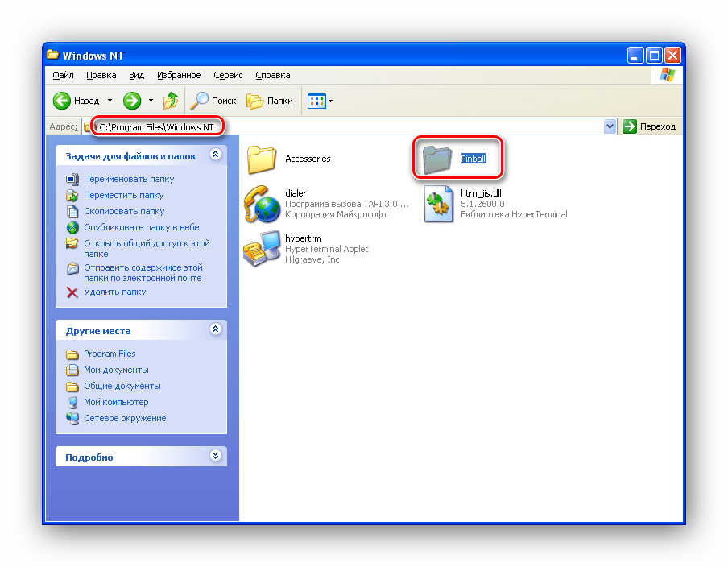Screen dimensions: 728x567
Task: Click the share folder icon
Action: point(72,243)
